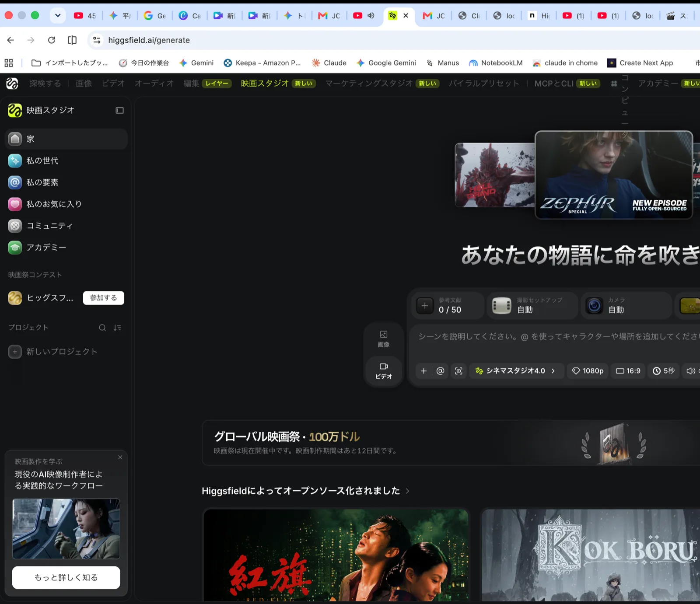This screenshot has height=604, width=700.
Task: Reload the page in the browser toolbar
Action: [52, 40]
